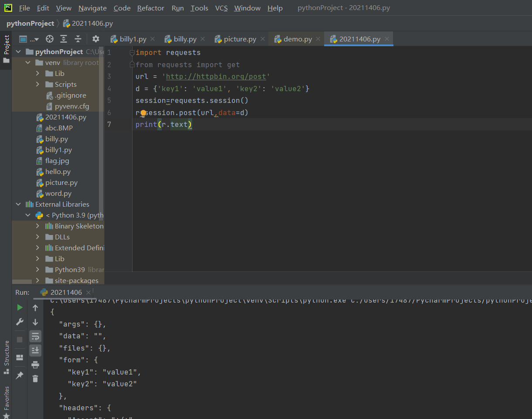
Task: Expand the Binary Skeletons node
Action: pos(38,226)
